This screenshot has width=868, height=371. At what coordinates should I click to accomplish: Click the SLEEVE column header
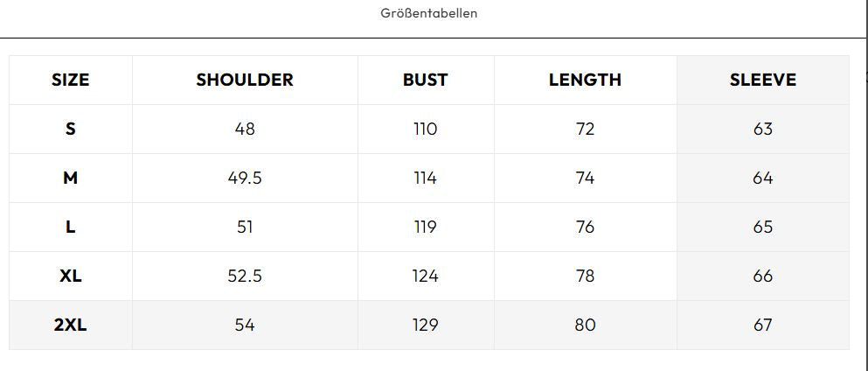click(x=762, y=80)
